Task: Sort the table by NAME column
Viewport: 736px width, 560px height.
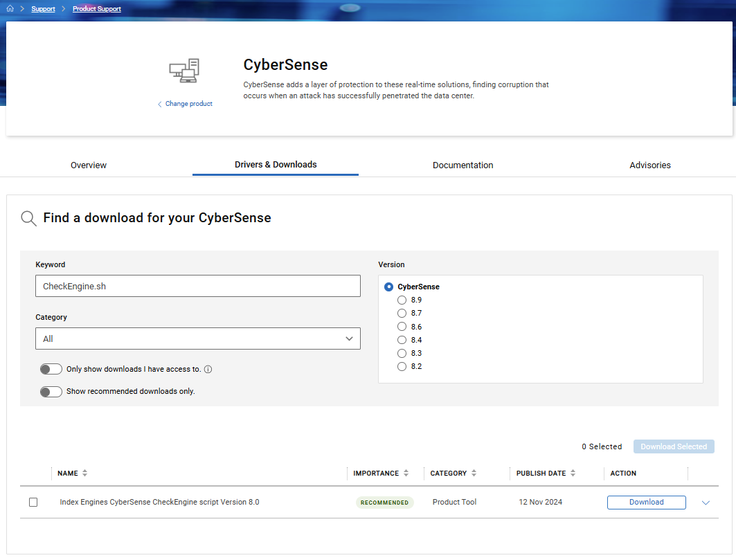Action: click(84, 473)
